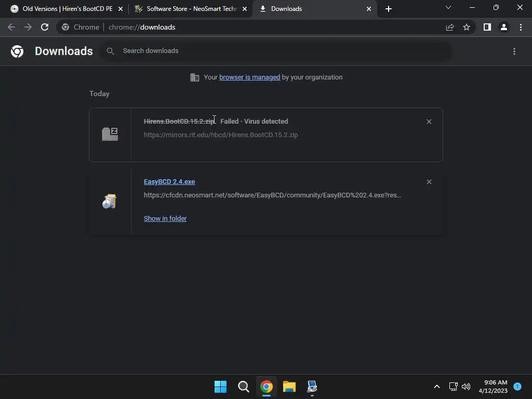Open Chrome's three-dot main menu
This screenshot has height=399, width=532.
[x=521, y=27]
